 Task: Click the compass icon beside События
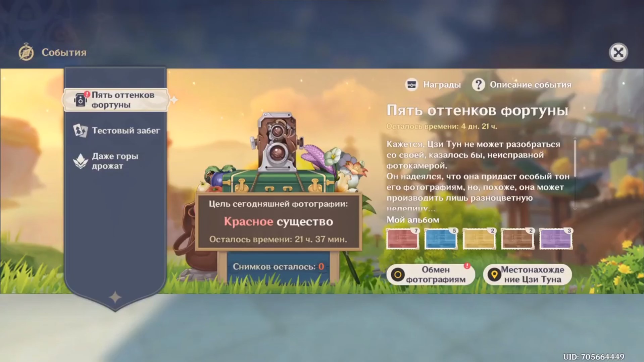pos(26,52)
